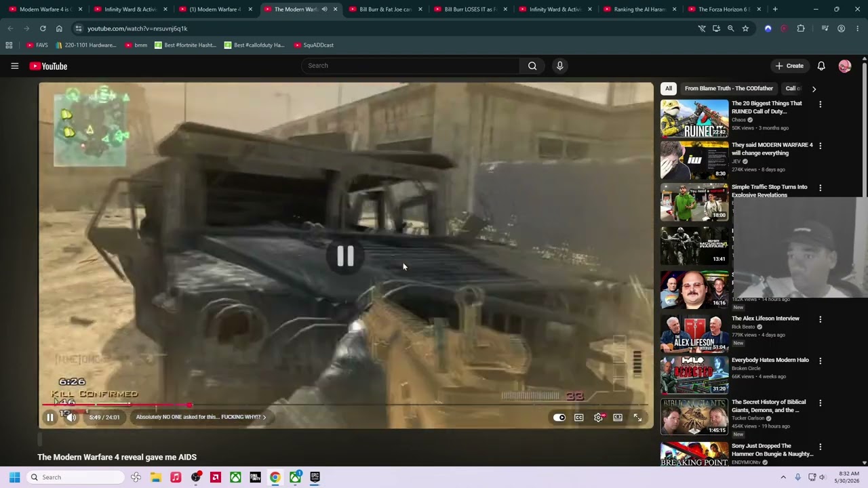Toggle the autoplay switch in the player
Image resolution: width=868 pixels, height=488 pixels.
tap(559, 418)
